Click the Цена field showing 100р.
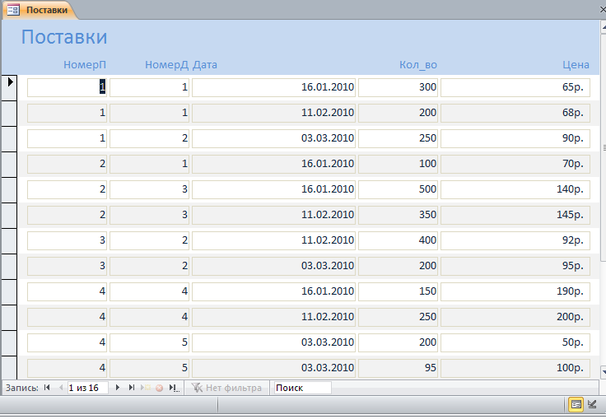 coord(515,368)
